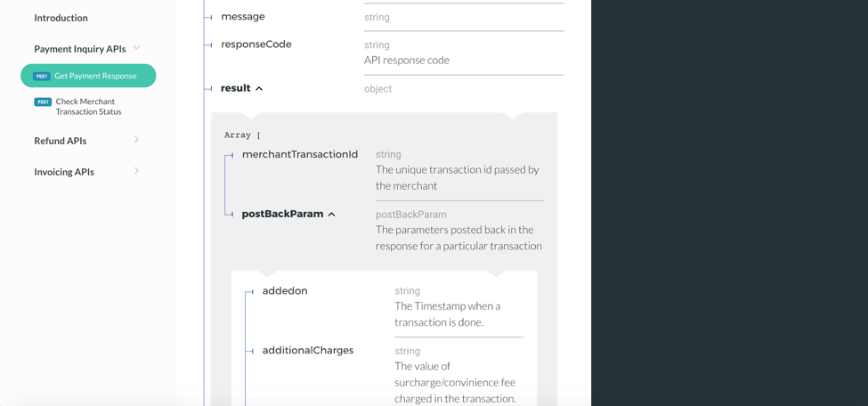Viewport: 868px width, 406px height.
Task: Expand the Refund APIs chevron
Action: (x=136, y=140)
